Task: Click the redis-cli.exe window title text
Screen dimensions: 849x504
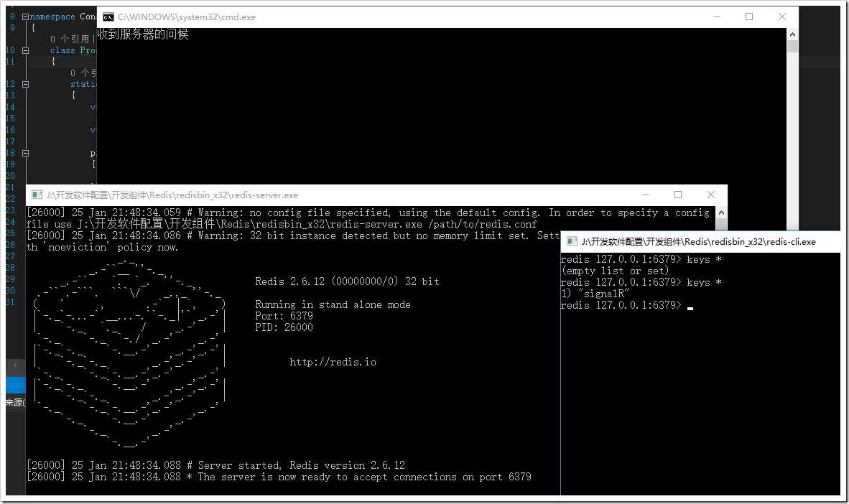Action: click(x=698, y=242)
